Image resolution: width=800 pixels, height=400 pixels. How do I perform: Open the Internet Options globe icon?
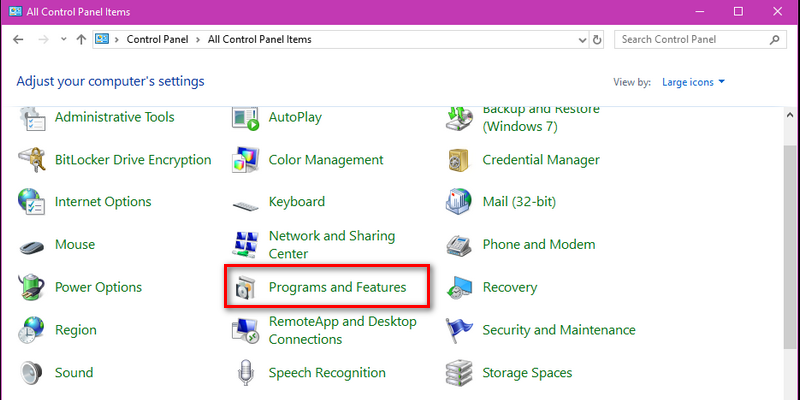coord(32,202)
